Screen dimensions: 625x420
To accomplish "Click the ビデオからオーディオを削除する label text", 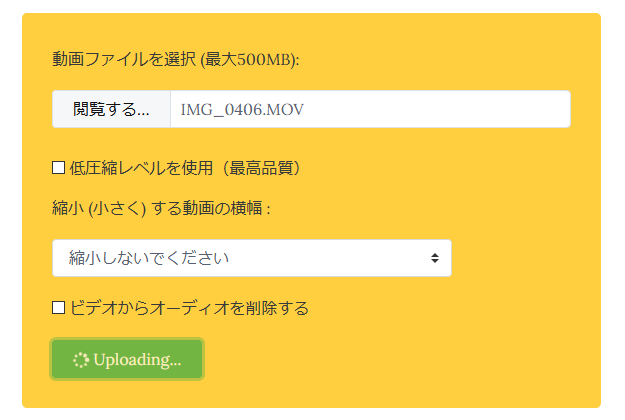I will coord(189,308).
